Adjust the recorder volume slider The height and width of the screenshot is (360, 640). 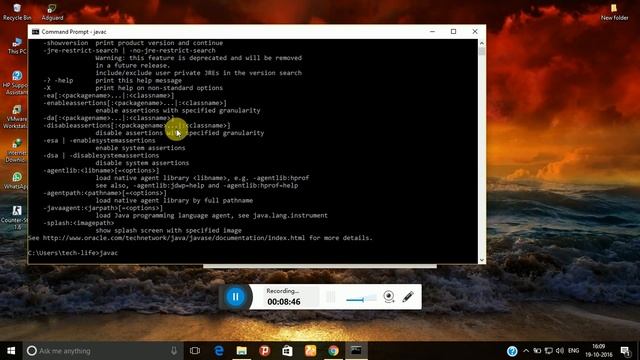point(361,299)
